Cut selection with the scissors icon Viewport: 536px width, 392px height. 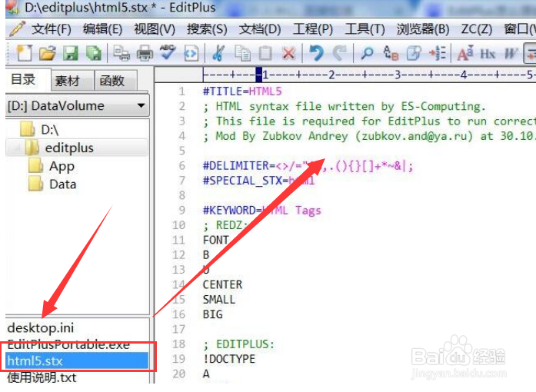click(x=218, y=53)
